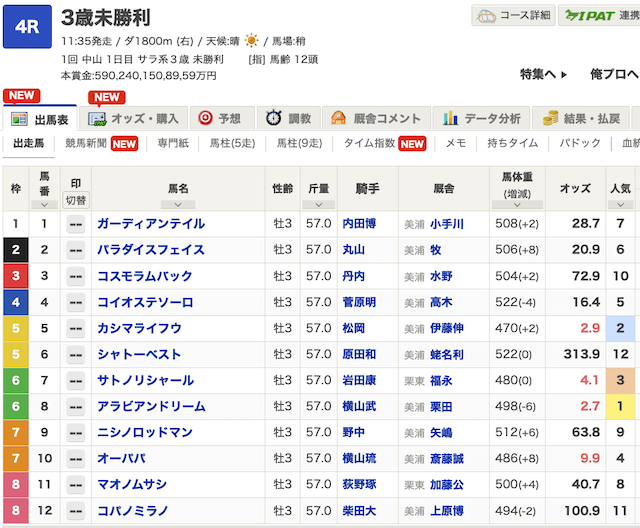The height and width of the screenshot is (528, 640).
Task: Open the オッズ・購入 tab icon
Action: coord(134,119)
